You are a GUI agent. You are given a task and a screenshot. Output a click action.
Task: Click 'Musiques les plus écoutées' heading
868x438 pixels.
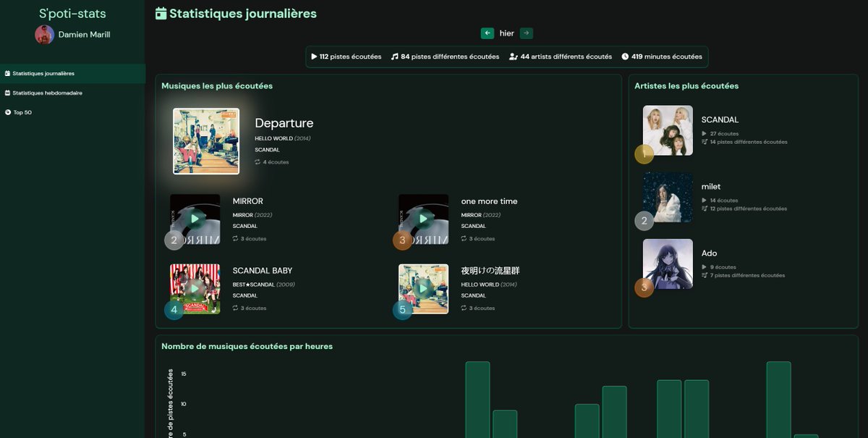pyautogui.click(x=217, y=85)
